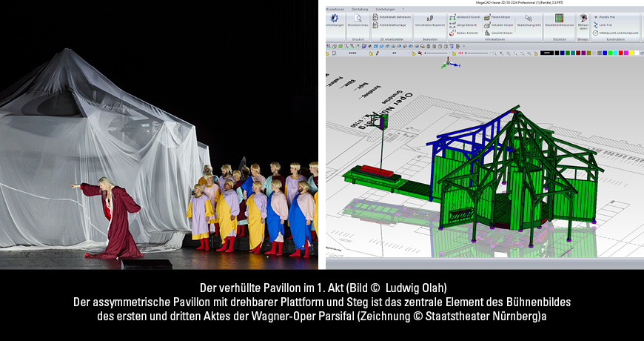
Task: Open the Darstellung ribbon tab
Action: pyautogui.click(x=360, y=8)
